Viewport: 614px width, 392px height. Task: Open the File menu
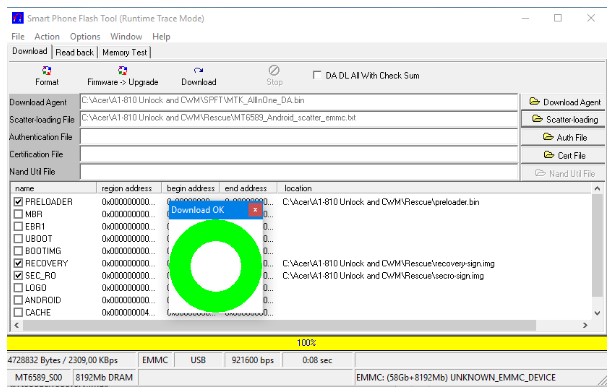[18, 36]
